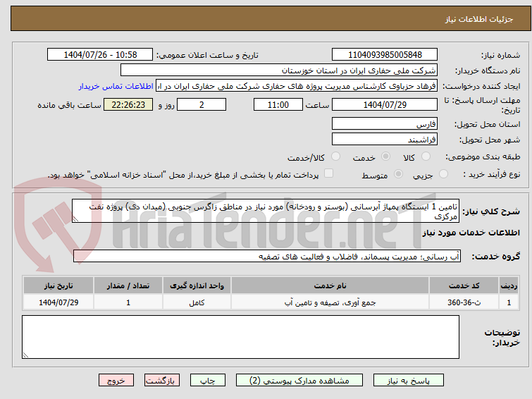Select the کالا/خدمت radio button

335,156
